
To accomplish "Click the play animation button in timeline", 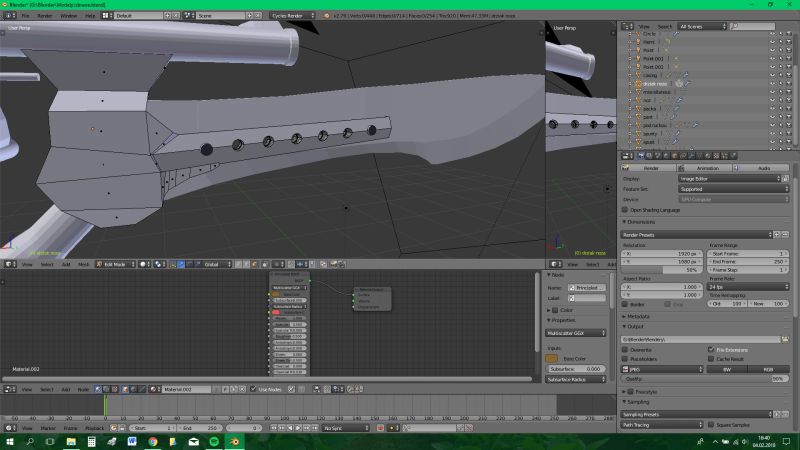I will [x=298, y=428].
